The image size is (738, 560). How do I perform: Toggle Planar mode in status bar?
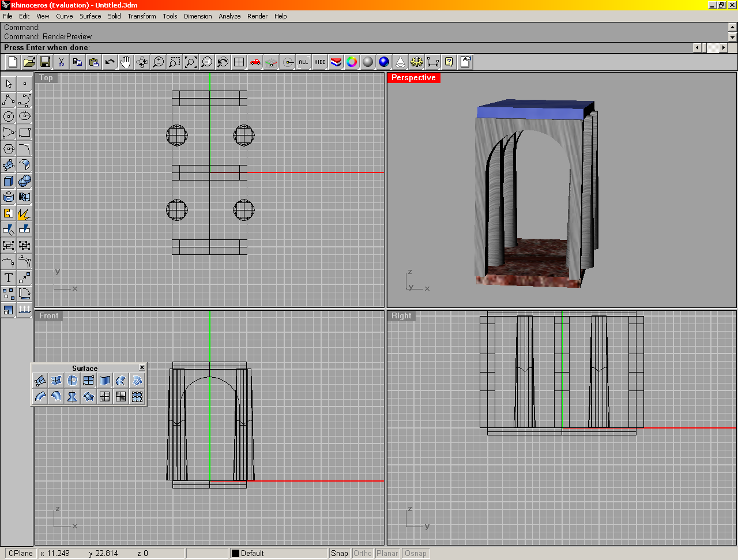click(x=387, y=553)
